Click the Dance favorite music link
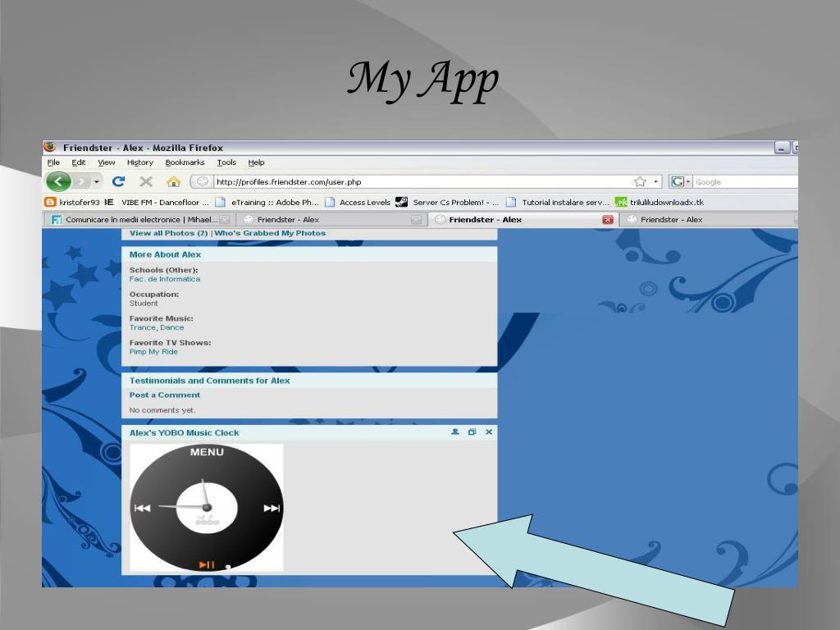This screenshot has width=840, height=630. pyautogui.click(x=172, y=327)
